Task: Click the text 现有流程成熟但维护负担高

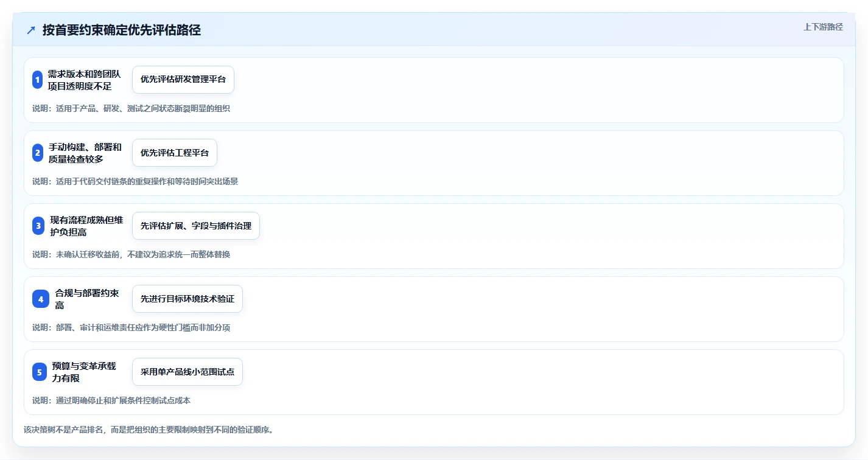Action: click(x=86, y=226)
